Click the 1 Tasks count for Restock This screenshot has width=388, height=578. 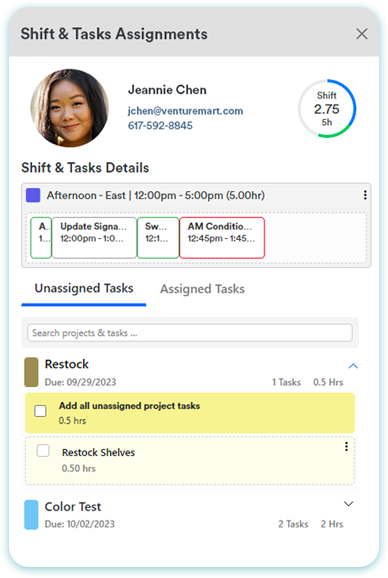pos(287,382)
